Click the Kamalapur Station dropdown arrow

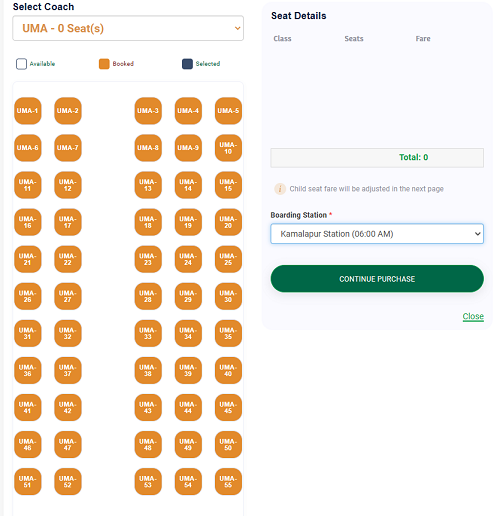click(477, 234)
